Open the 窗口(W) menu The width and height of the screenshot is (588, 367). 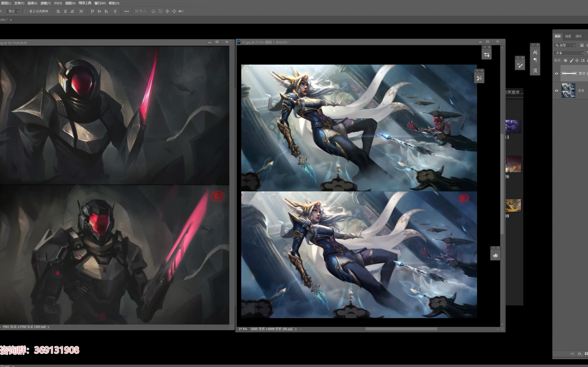click(x=100, y=3)
